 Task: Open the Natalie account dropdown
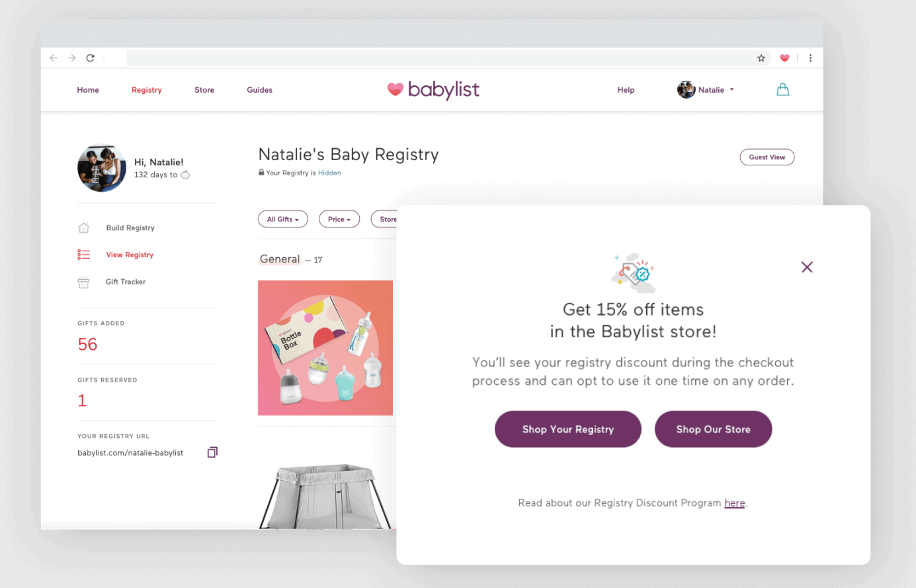click(x=706, y=89)
